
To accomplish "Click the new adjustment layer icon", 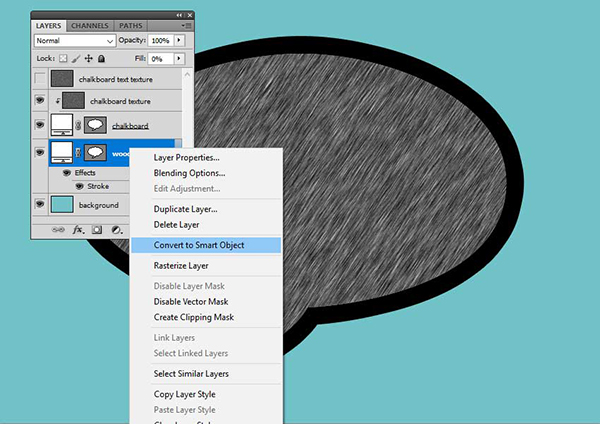I will point(117,229).
